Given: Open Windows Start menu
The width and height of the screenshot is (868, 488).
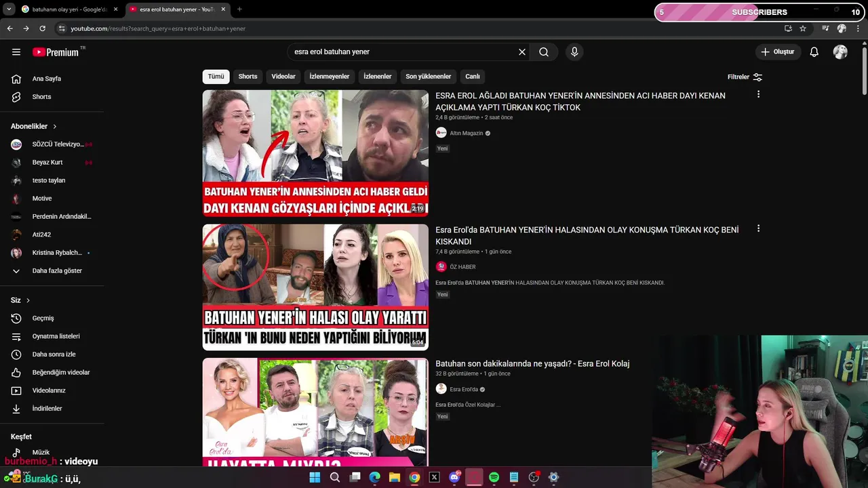Looking at the screenshot, I should 315,477.
